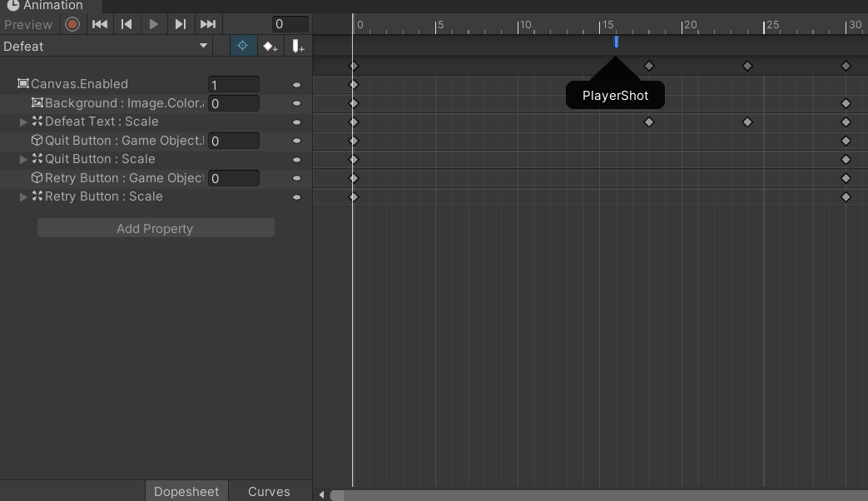Select Background Image.Color property
868x501 pixels.
point(156,103)
